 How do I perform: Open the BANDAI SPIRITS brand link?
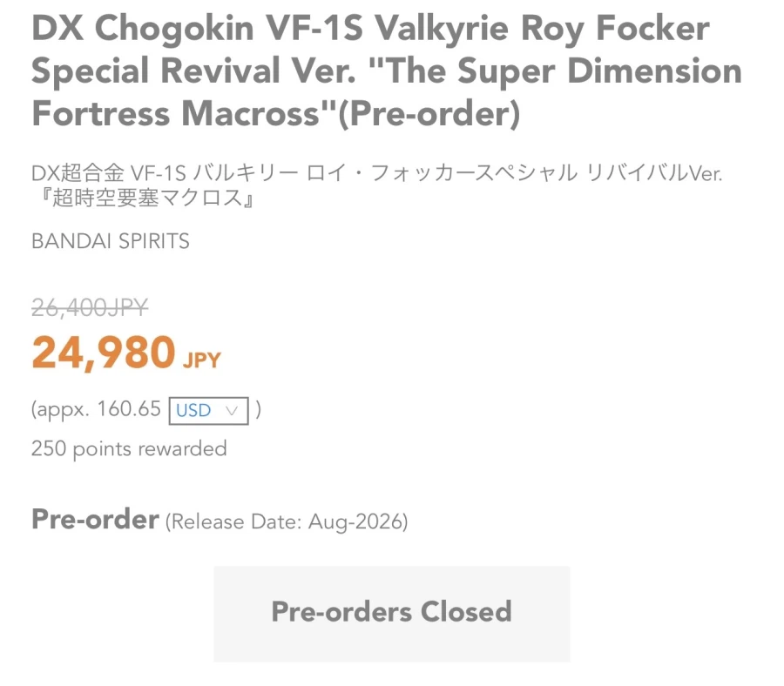coord(111,241)
